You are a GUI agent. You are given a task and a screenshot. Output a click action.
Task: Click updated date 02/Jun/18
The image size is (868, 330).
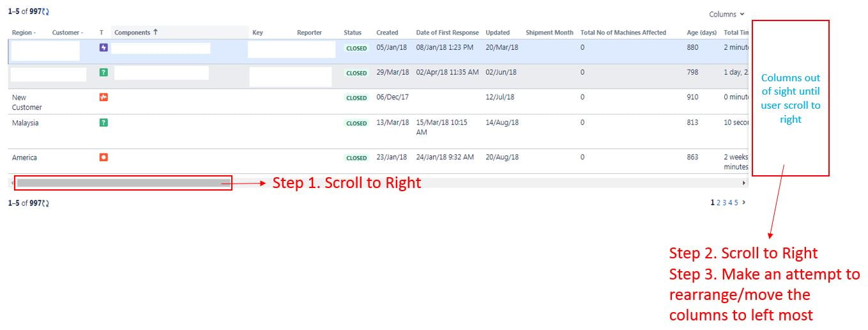pos(502,72)
